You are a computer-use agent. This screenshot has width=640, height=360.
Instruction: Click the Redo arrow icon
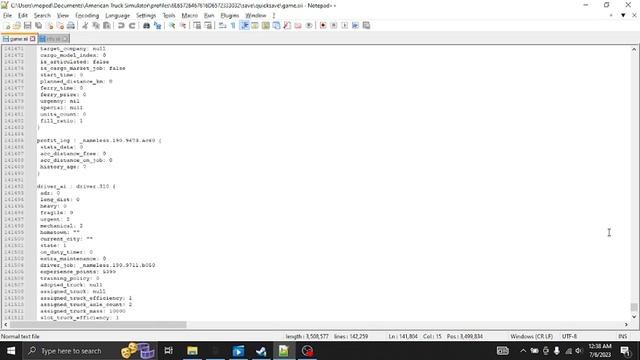click(x=132, y=25)
